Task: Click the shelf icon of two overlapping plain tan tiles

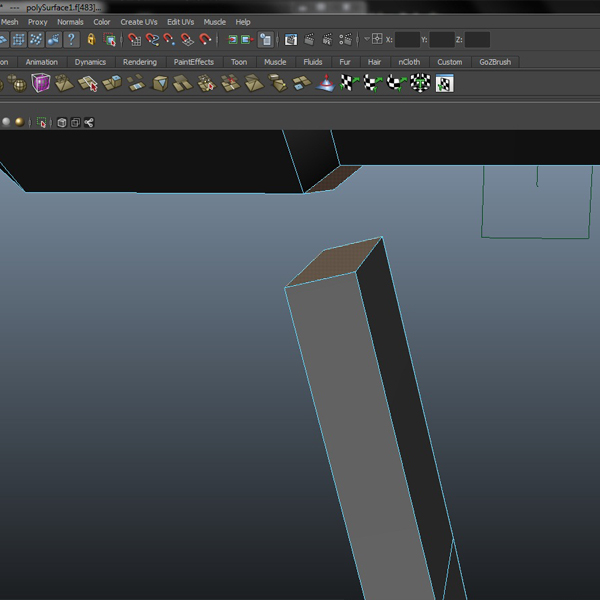Action: (x=183, y=83)
